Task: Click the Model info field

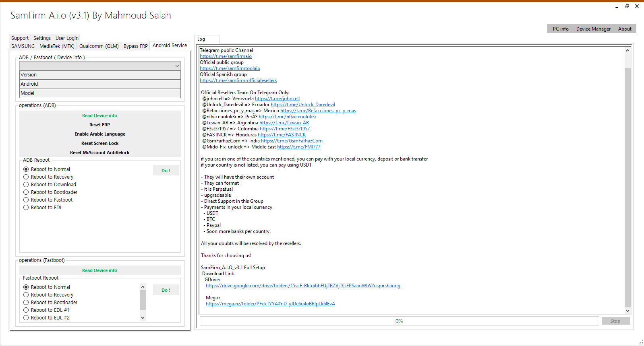Action: (100, 93)
